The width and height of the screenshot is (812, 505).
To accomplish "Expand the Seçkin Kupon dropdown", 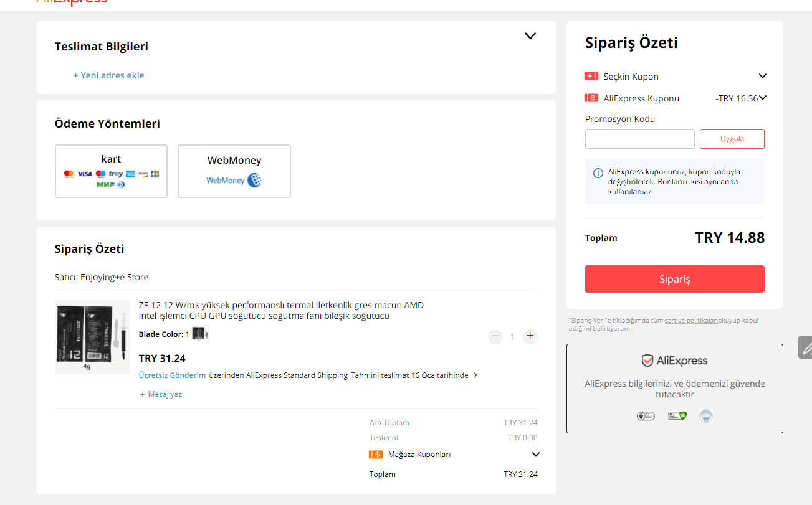I will pos(762,76).
